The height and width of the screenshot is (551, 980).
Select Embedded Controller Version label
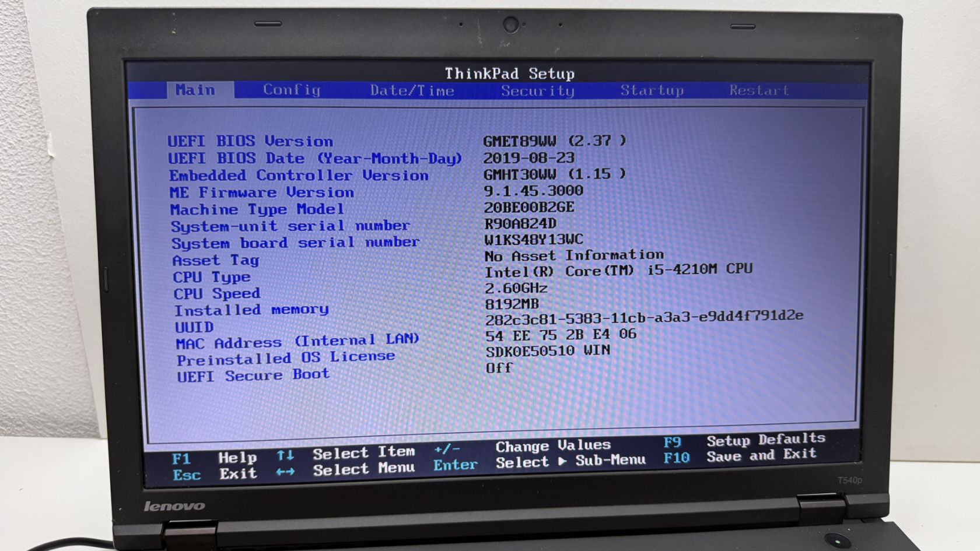tap(299, 175)
